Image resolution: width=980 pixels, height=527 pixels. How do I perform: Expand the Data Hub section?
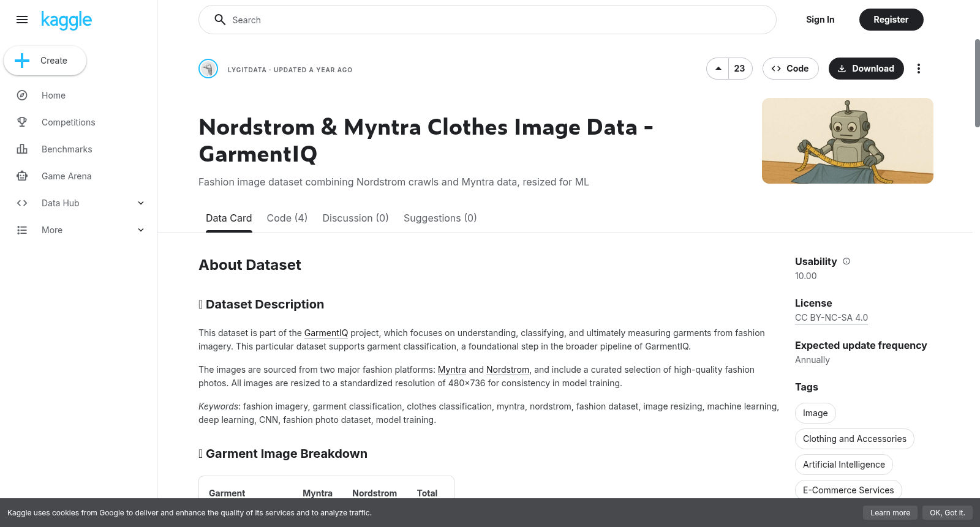141,203
